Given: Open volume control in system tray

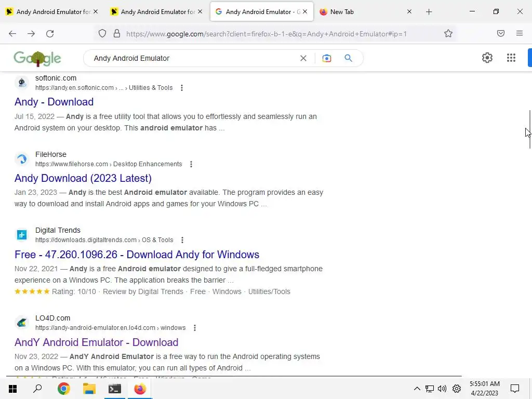Looking at the screenshot, I should pyautogui.click(x=442, y=389).
